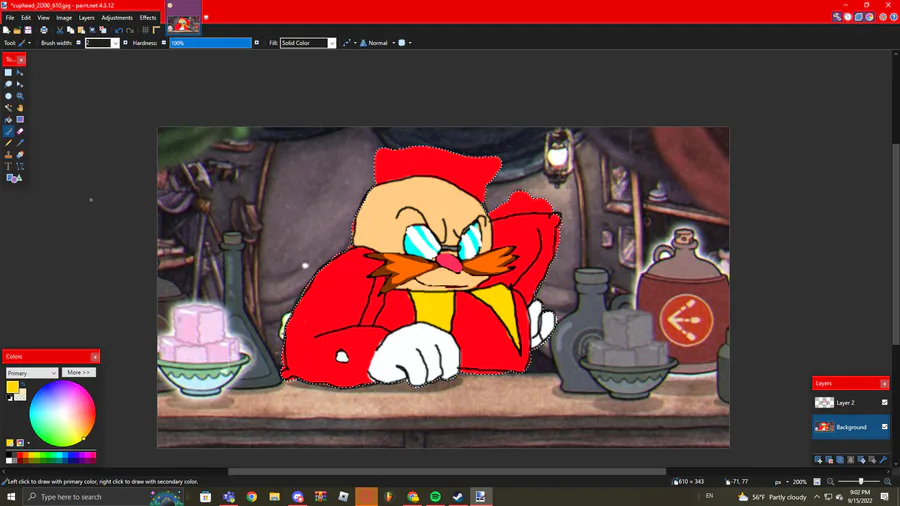900x506 pixels.
Task: Select the Line/Curve tool
Action: [x=20, y=166]
